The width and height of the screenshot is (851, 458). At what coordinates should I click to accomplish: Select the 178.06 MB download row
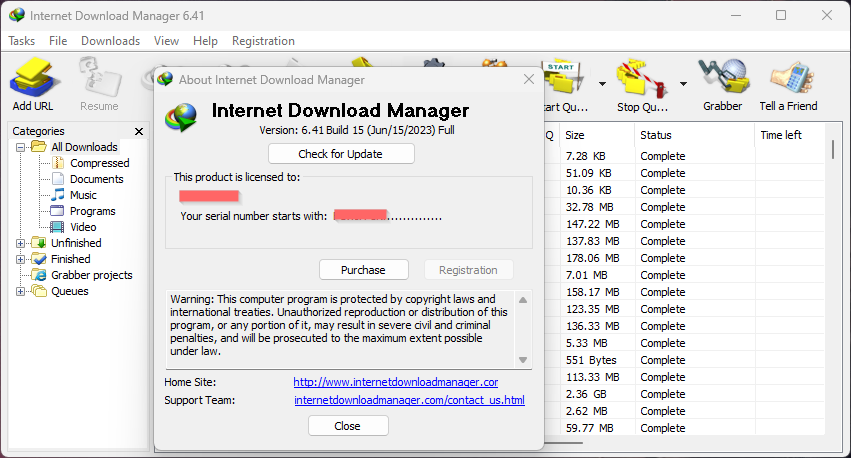click(x=684, y=258)
